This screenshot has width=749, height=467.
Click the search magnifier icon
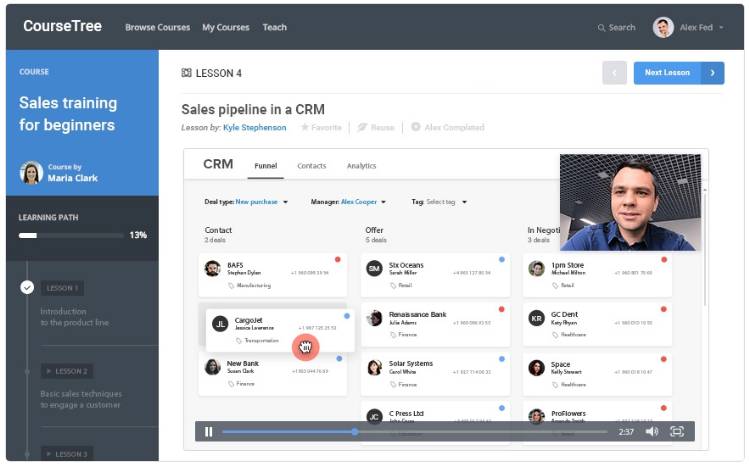(601, 28)
